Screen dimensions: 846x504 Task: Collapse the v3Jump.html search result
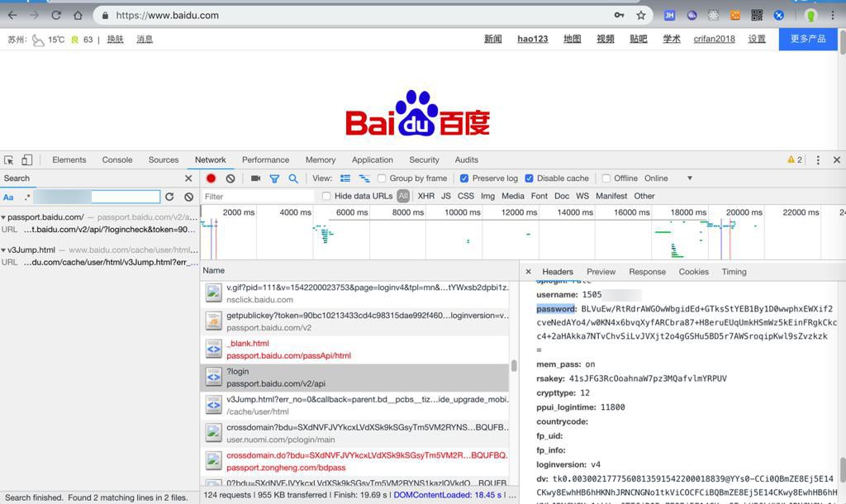4,250
